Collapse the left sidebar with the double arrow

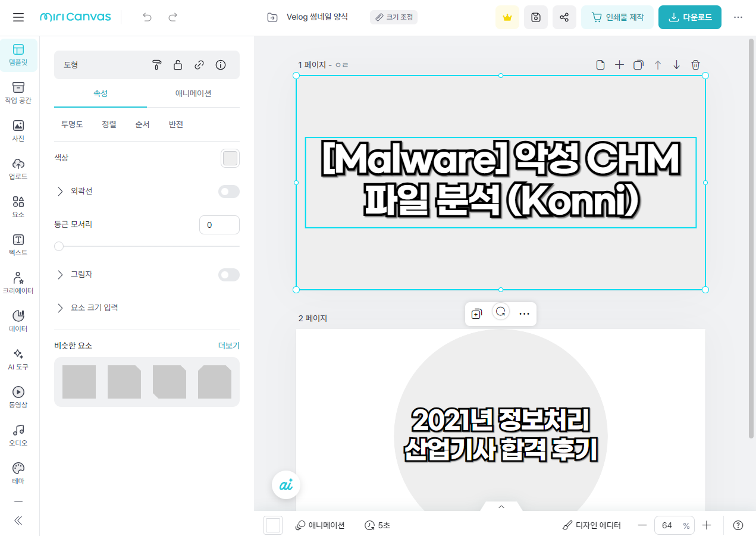pyautogui.click(x=18, y=520)
